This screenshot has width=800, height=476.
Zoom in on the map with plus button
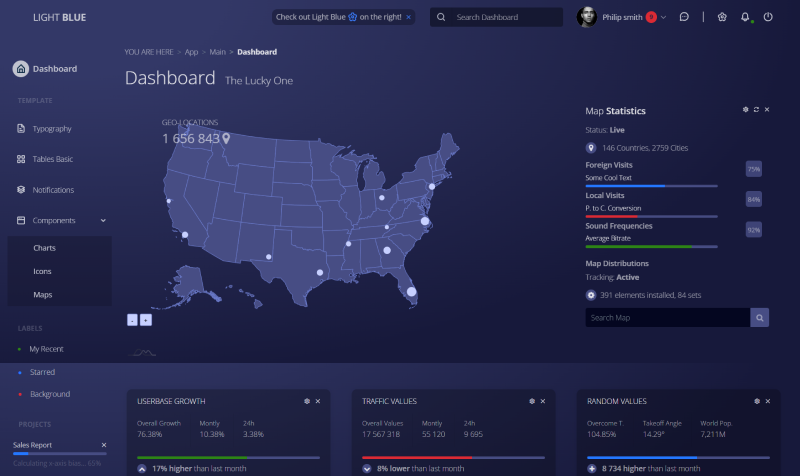pyautogui.click(x=146, y=319)
